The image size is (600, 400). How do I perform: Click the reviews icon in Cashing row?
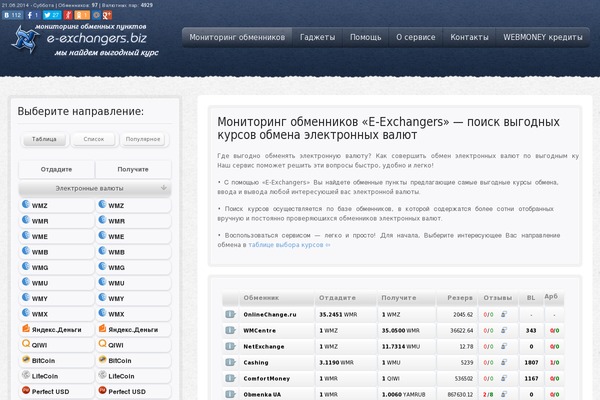(x=504, y=362)
